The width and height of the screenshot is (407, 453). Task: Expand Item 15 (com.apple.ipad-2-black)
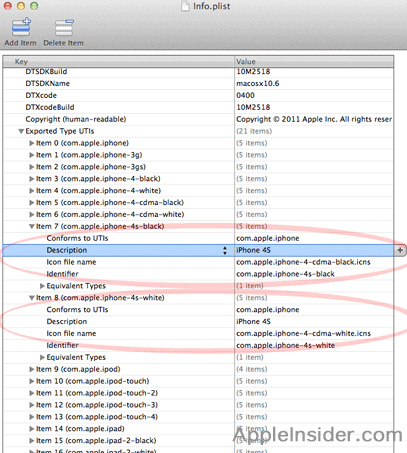(32, 441)
